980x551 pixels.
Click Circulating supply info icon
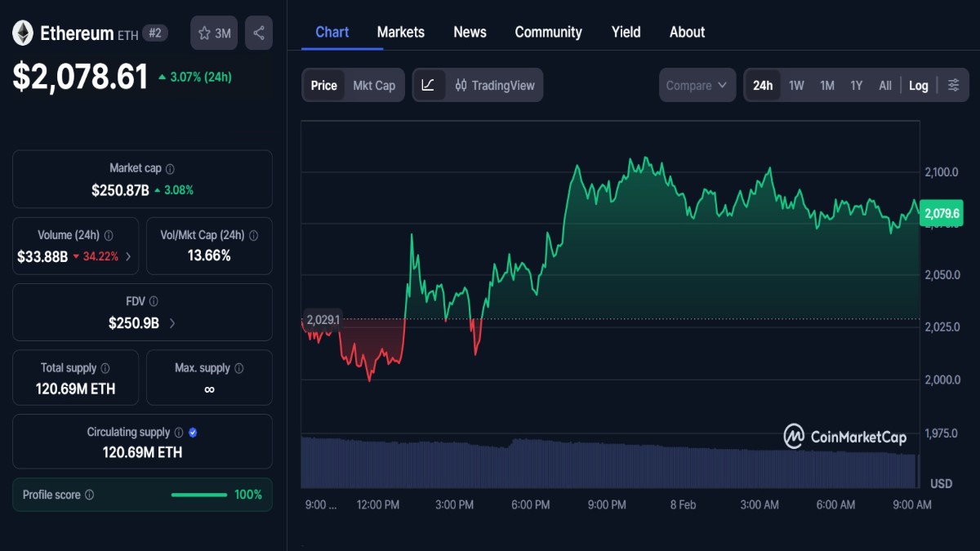click(179, 433)
